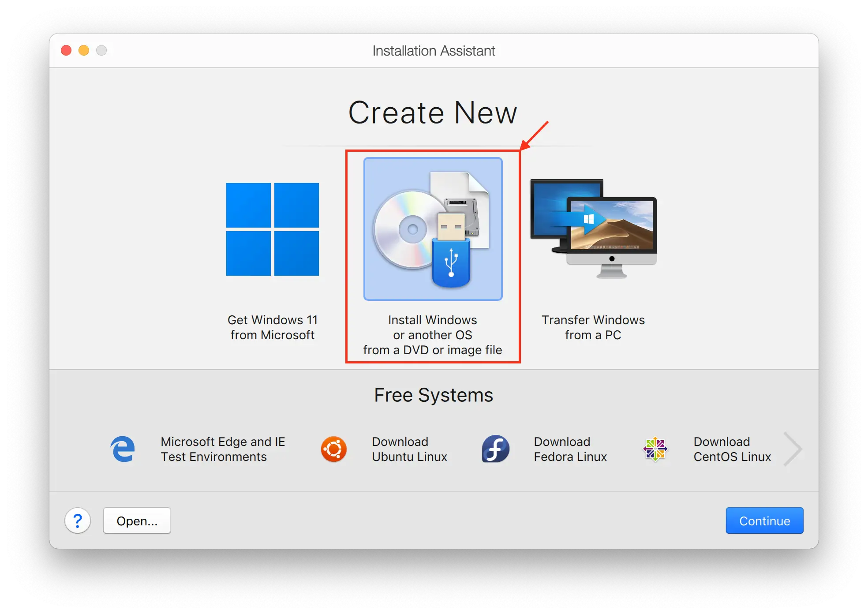Screen dimensions: 868x614
Task: Select Download Ubuntu Linux text
Action: (409, 449)
